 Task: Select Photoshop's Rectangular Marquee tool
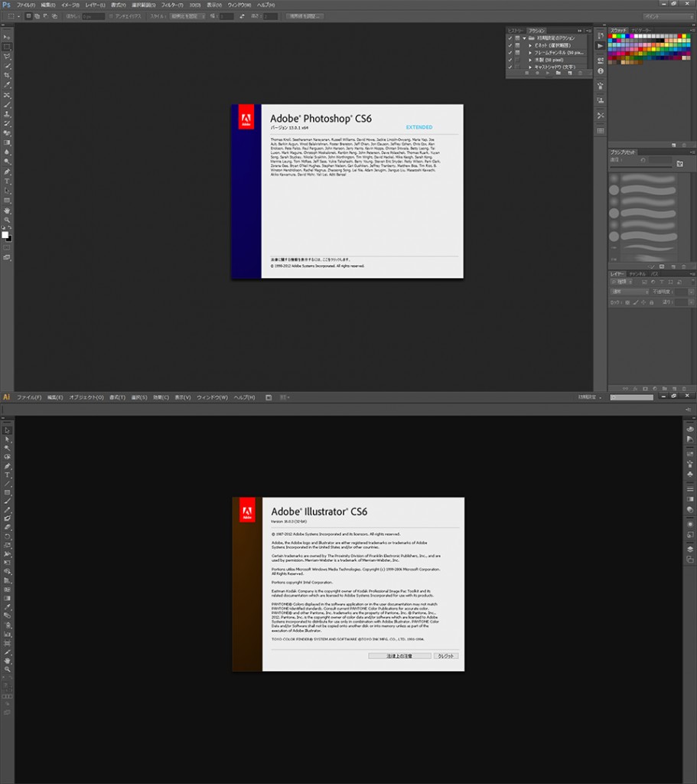[7, 47]
